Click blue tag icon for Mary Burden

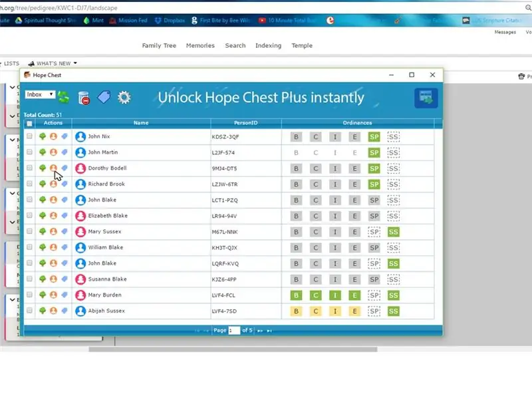click(x=65, y=295)
